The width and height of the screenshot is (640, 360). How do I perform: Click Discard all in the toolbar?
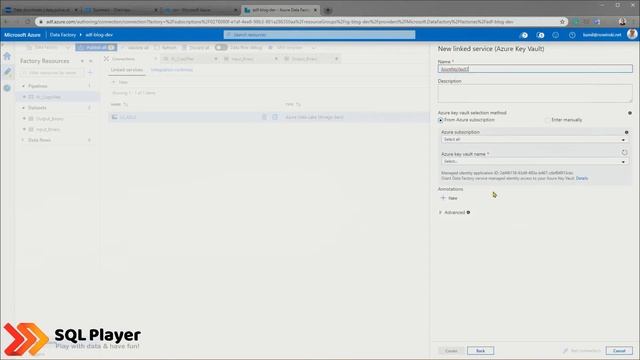point(196,48)
